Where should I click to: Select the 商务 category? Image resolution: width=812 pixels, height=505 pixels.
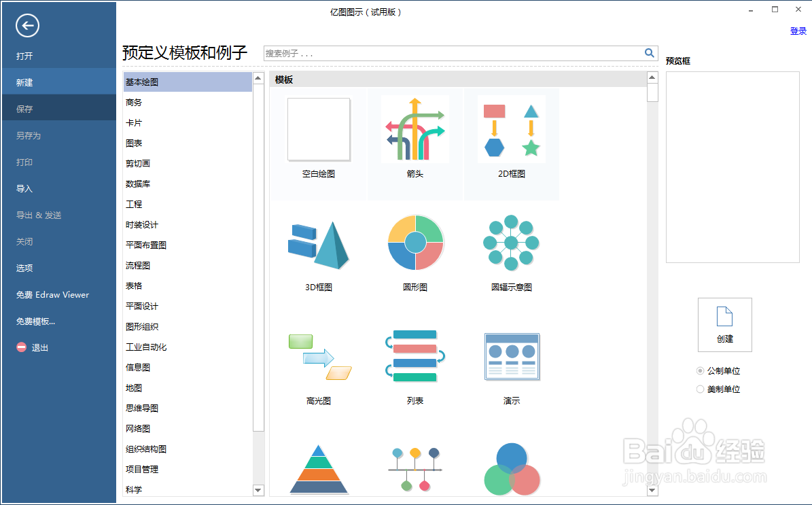point(188,103)
